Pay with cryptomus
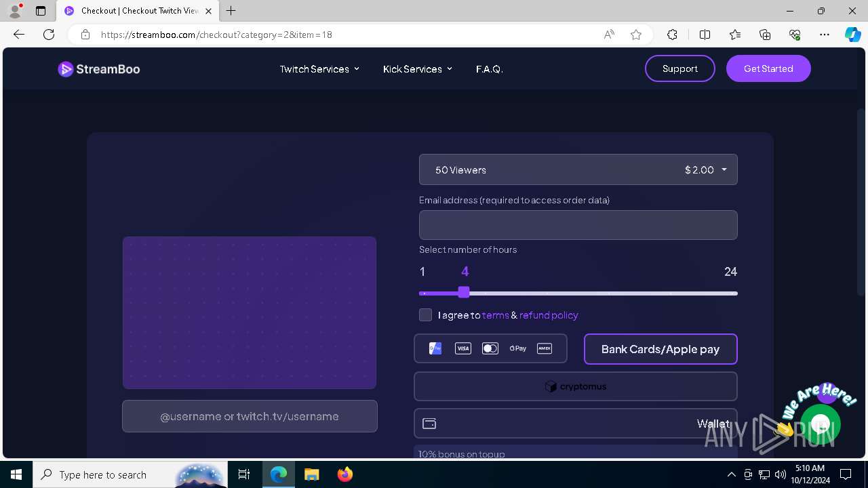 tap(576, 386)
